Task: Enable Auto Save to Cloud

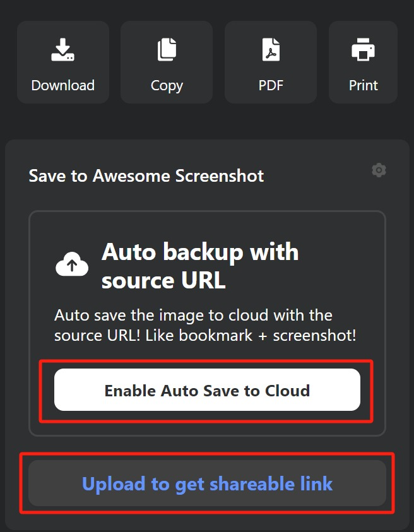Action: pos(207,390)
